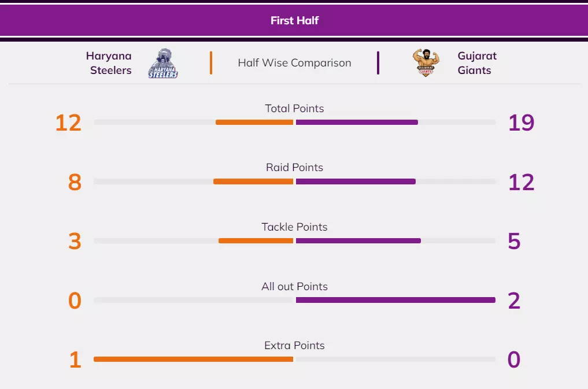
Task: Click the purple Tackle Points bar
Action: [358, 240]
